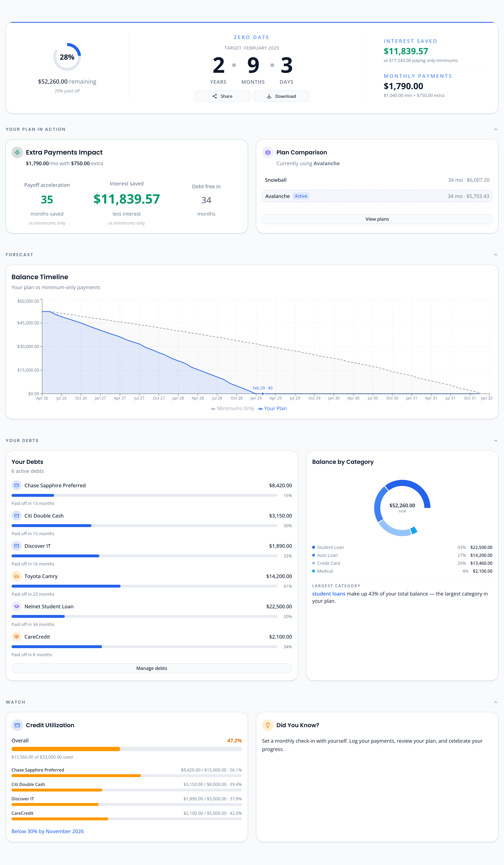The height and width of the screenshot is (865, 504).
Task: Click the graduation cap icon for Nelnet Student Loan
Action: click(x=16, y=606)
